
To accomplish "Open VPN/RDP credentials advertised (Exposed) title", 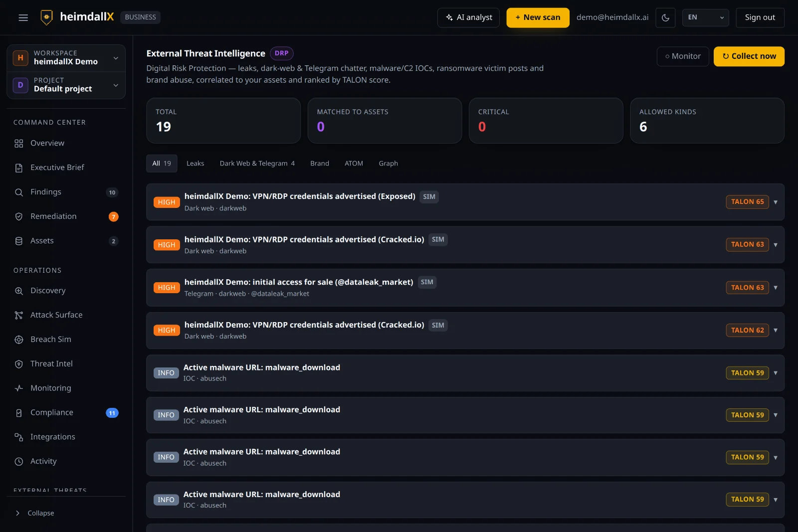I will pyautogui.click(x=300, y=196).
